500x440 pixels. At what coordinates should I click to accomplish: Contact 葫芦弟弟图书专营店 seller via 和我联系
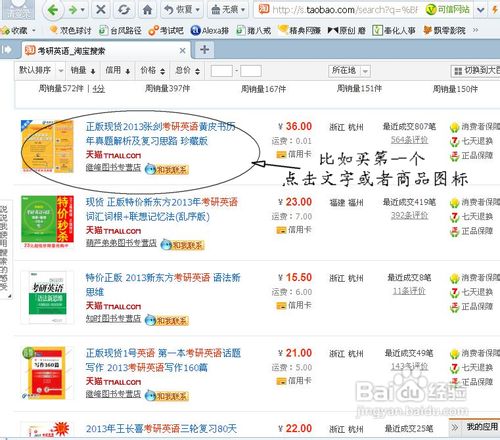pyautogui.click(x=182, y=245)
